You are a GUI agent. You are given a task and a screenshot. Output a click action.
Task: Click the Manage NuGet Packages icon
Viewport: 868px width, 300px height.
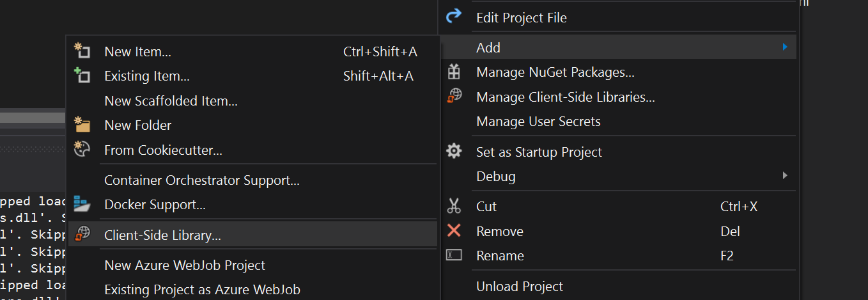(x=453, y=72)
